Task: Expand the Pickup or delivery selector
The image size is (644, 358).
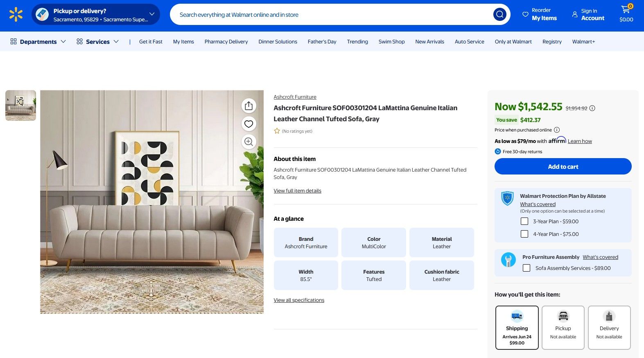Action: (96, 15)
